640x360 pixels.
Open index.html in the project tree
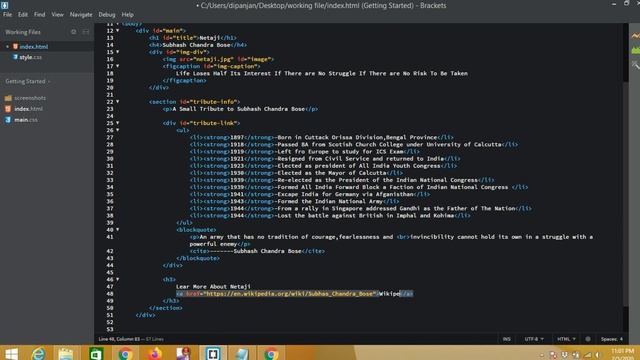click(28, 109)
